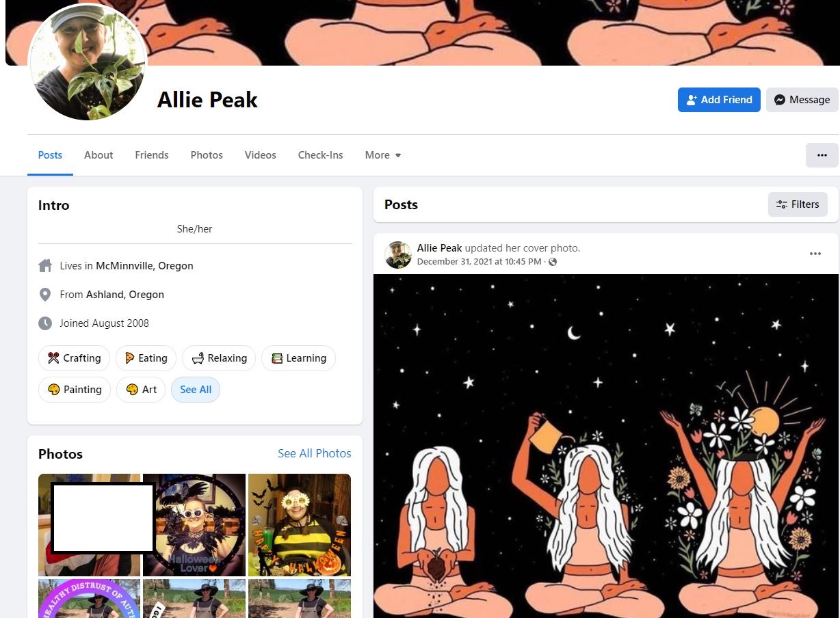
Task: Open the cover photo post options menu
Action: 815,254
